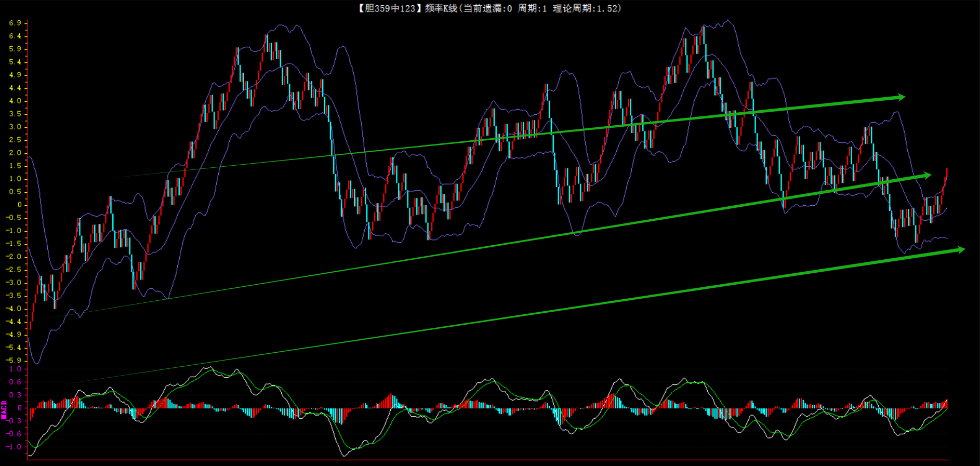Click the magenta MACD label on left axis
Image resolution: width=980 pixels, height=466 pixels.
4,410
